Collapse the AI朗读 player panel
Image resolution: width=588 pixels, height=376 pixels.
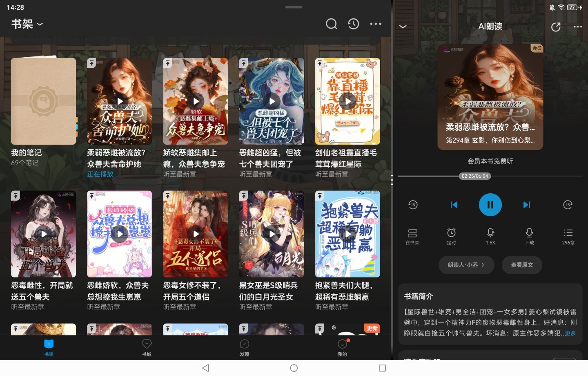(403, 27)
